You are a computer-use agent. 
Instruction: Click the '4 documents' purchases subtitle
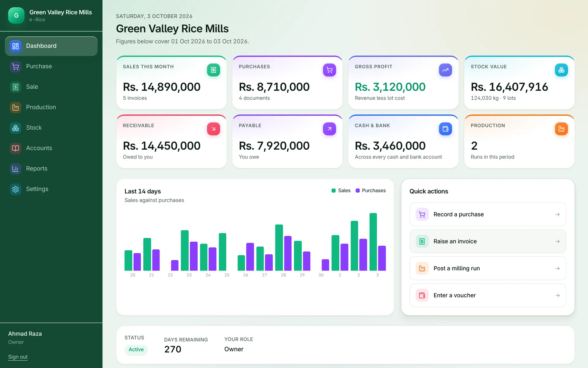[254, 98]
